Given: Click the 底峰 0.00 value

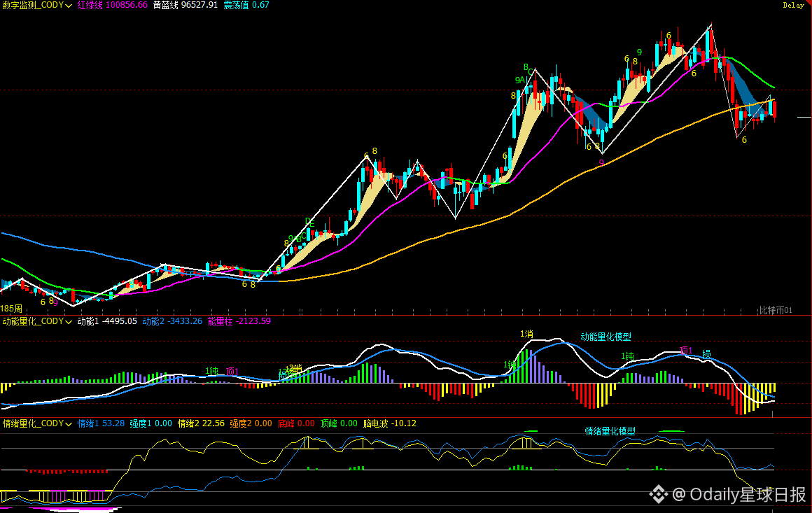Looking at the screenshot, I should coord(295,423).
